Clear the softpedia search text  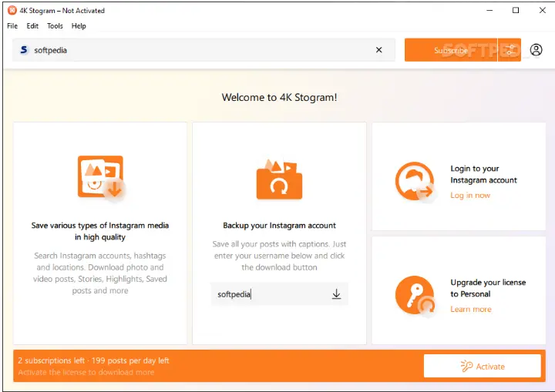378,50
